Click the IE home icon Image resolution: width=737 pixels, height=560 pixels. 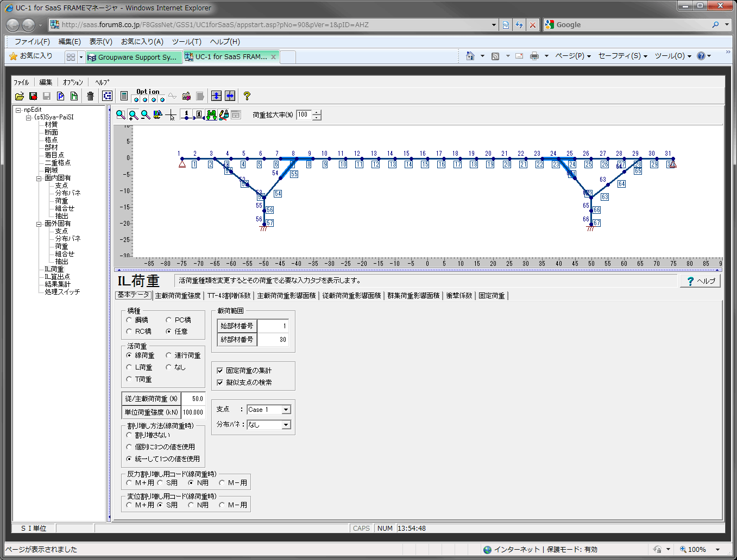click(x=470, y=56)
